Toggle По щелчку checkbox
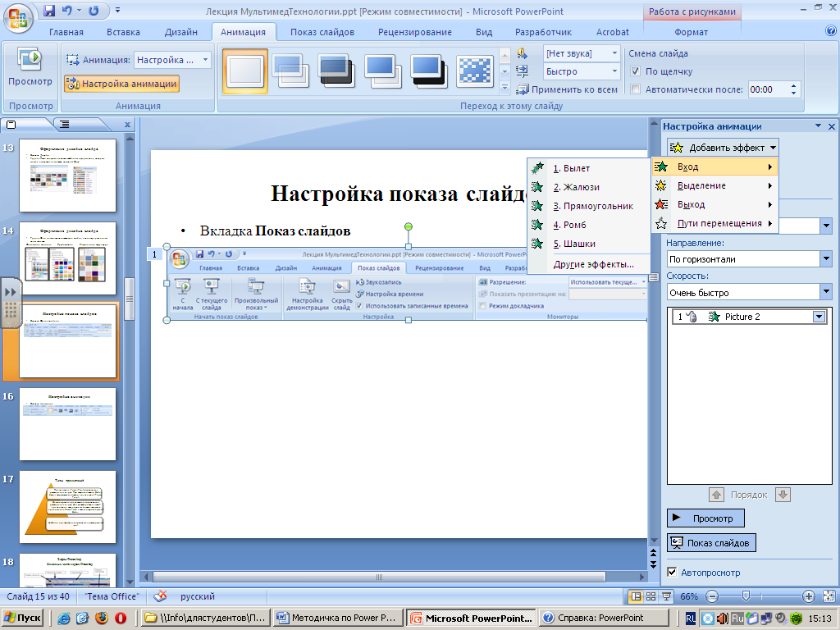 (x=636, y=71)
